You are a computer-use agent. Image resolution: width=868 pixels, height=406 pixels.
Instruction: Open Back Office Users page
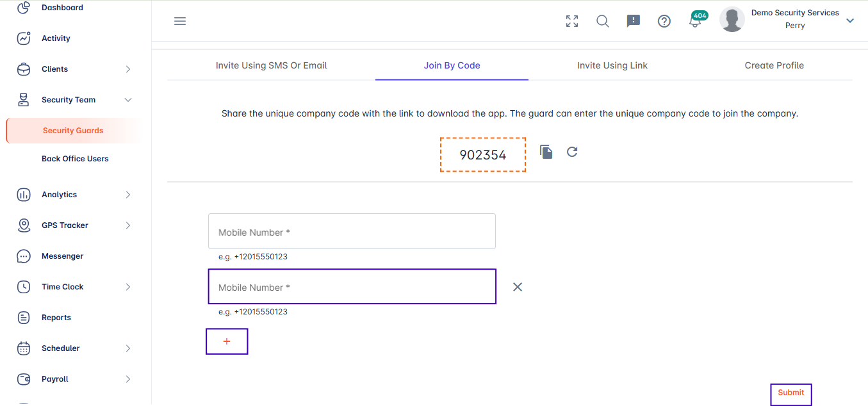[75, 159]
